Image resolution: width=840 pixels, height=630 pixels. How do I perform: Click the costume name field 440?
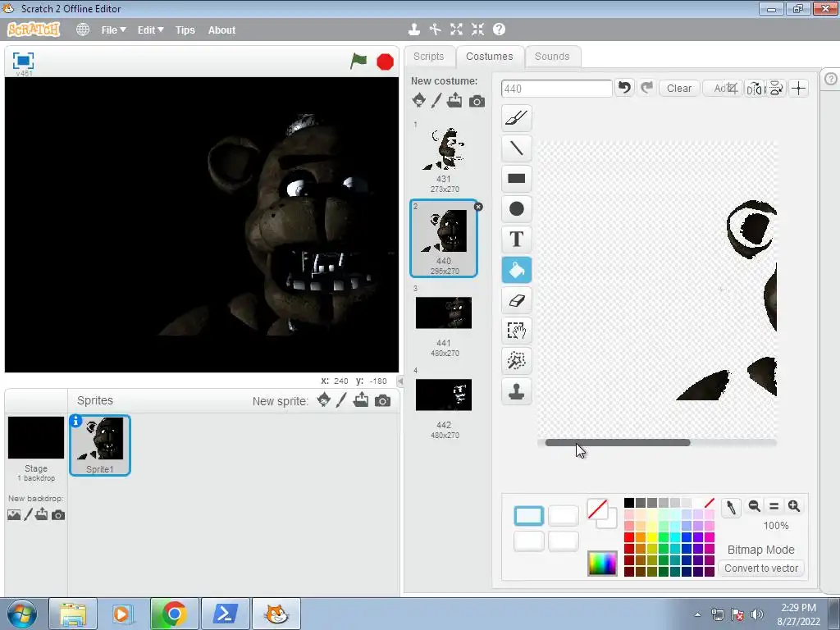coord(556,89)
